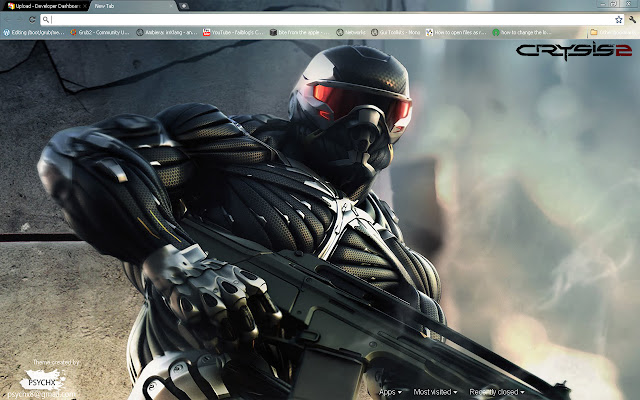Expand the Most visited dropdown
Image resolution: width=640 pixels, height=400 pixels.
[435, 392]
